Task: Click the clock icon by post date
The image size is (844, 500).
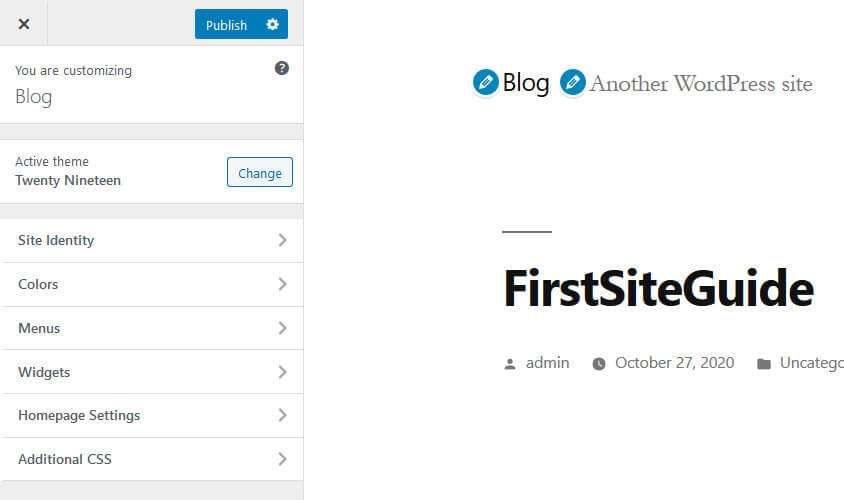Action: tap(599, 364)
